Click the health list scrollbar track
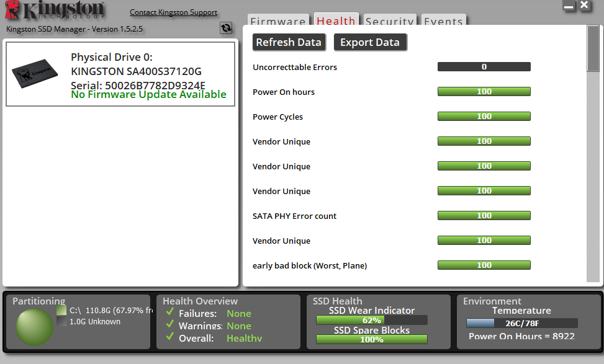This screenshot has height=364, width=604. click(593, 177)
